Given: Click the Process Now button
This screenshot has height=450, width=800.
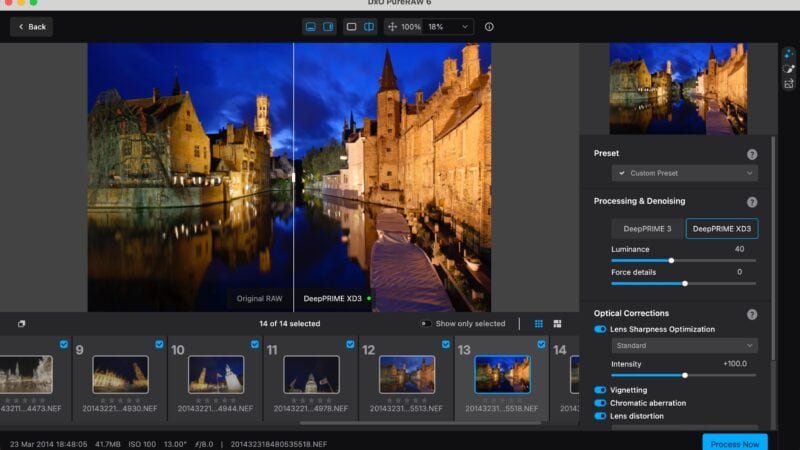Looking at the screenshot, I should point(735,443).
